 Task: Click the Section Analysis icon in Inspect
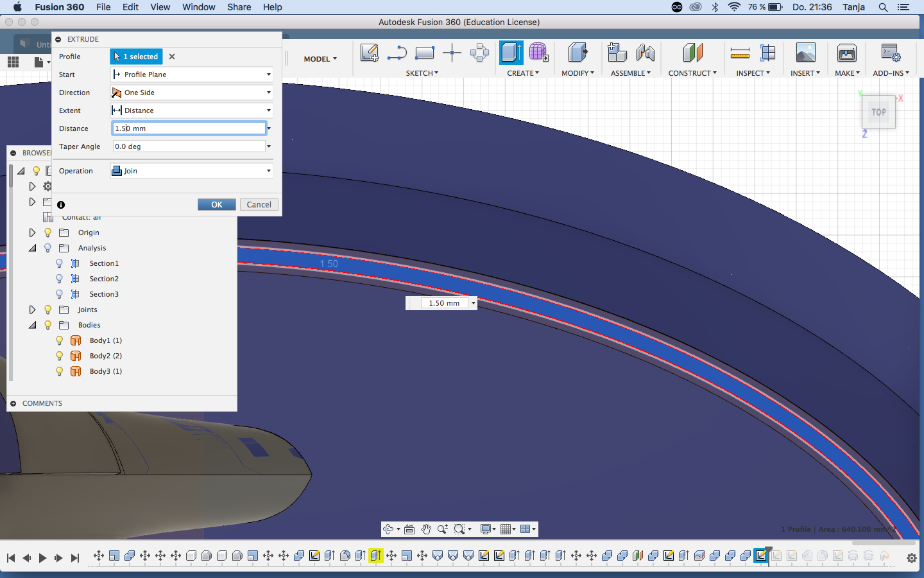click(767, 53)
